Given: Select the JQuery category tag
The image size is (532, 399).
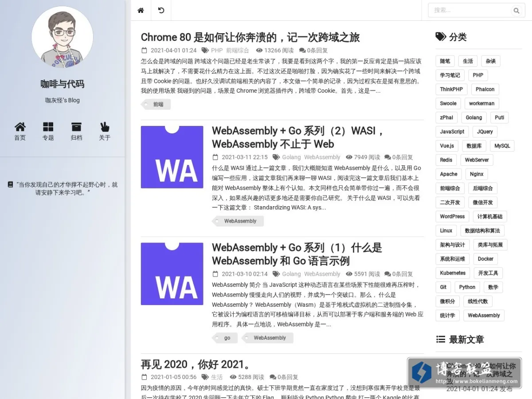Looking at the screenshot, I should point(485,132).
